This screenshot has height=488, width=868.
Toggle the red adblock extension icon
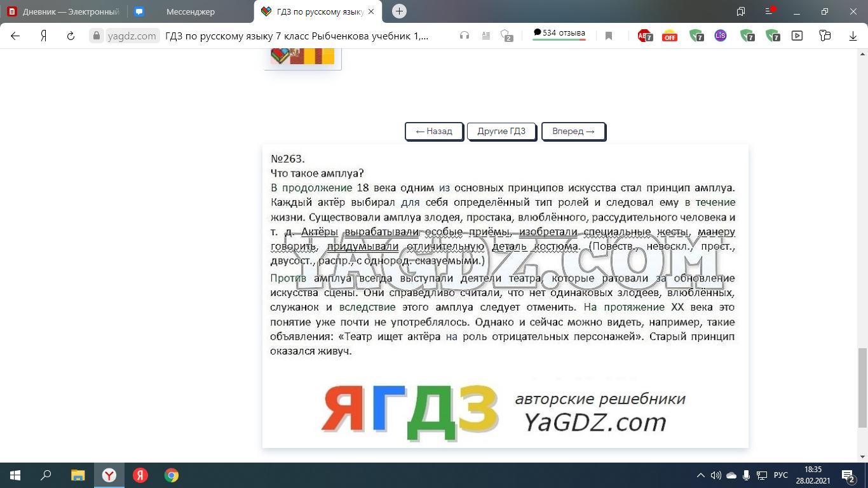[x=644, y=36]
